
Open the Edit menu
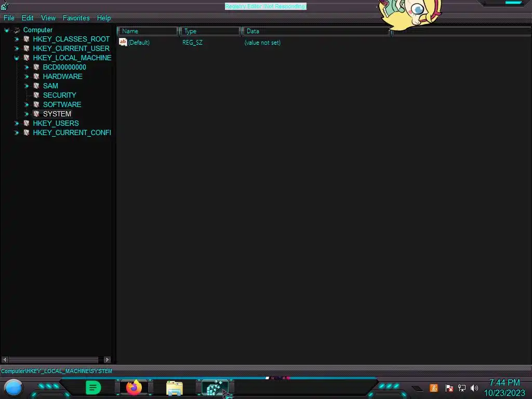pyautogui.click(x=28, y=18)
